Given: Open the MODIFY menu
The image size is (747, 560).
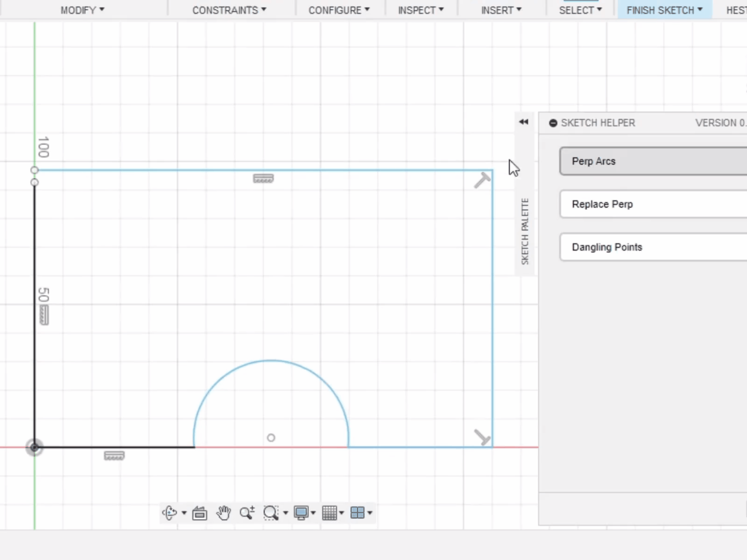Looking at the screenshot, I should point(83,10).
